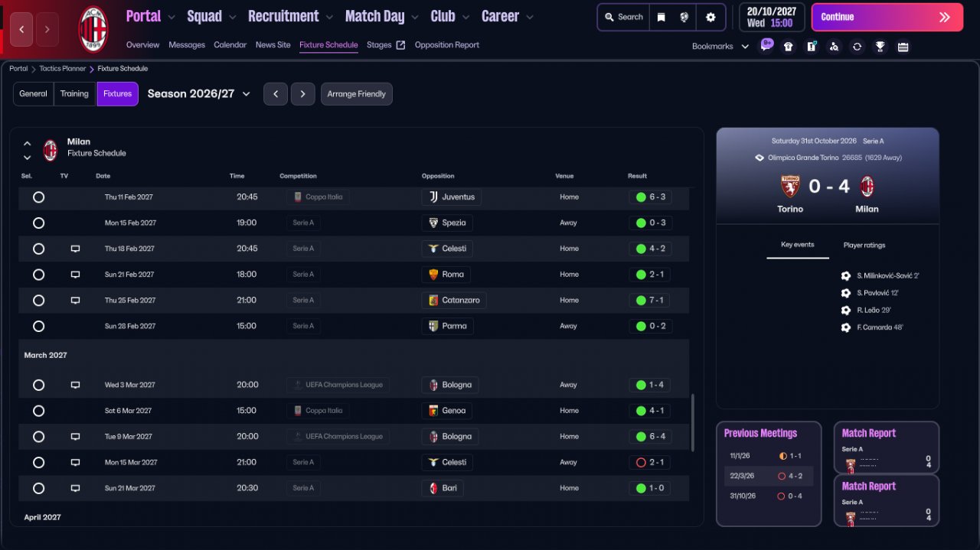Click TV icon on Roma 21 Feb row
The image size is (980, 550).
tap(75, 275)
